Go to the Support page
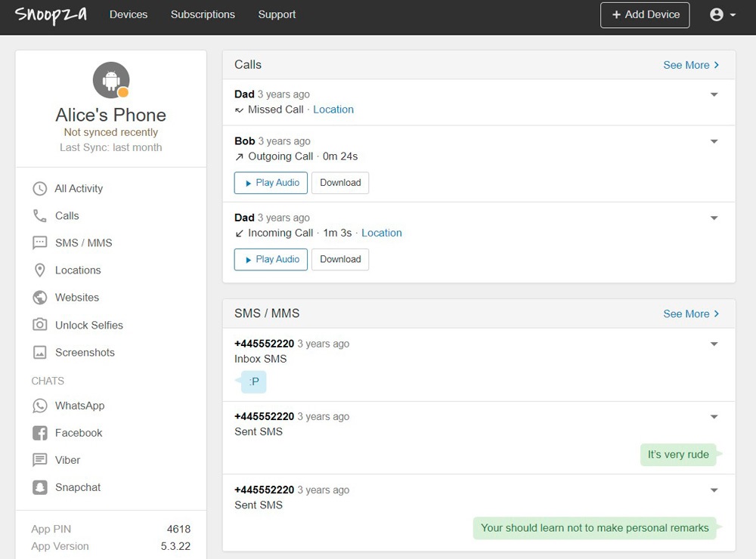This screenshot has height=559, width=756. click(x=277, y=14)
